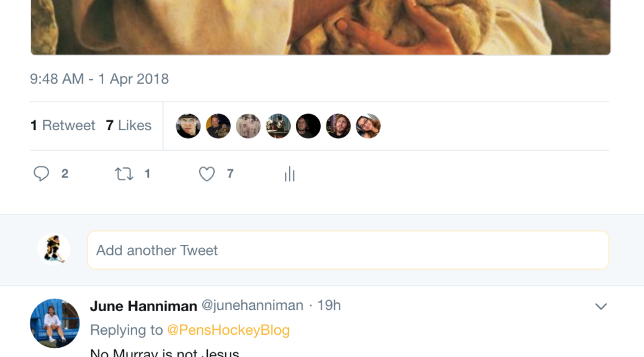The width and height of the screenshot is (644, 357).
Task: View June Hanniman's profile picture
Action: click(x=55, y=323)
